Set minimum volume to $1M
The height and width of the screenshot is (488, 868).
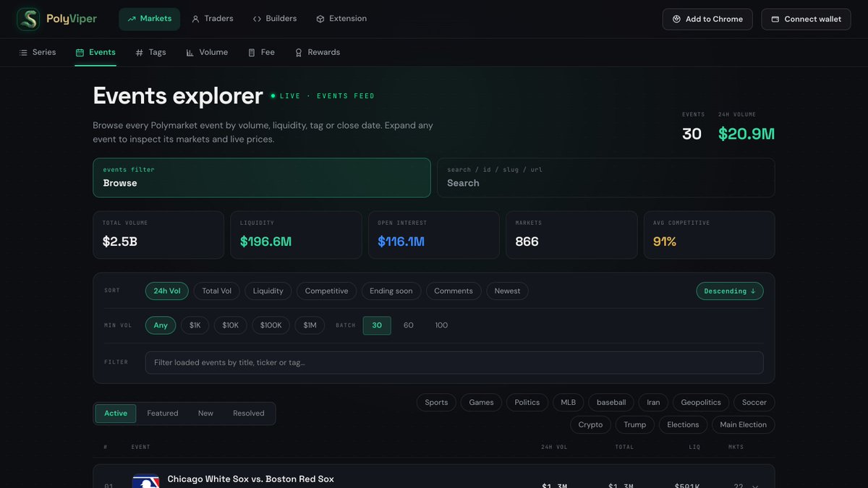tap(310, 325)
